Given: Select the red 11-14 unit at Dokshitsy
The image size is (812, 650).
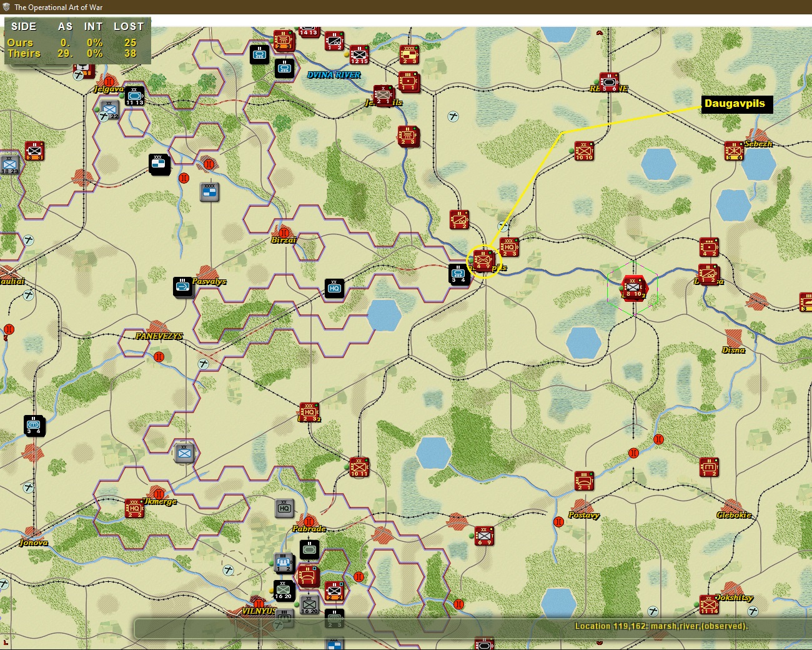Looking at the screenshot, I should pyautogui.click(x=709, y=604).
